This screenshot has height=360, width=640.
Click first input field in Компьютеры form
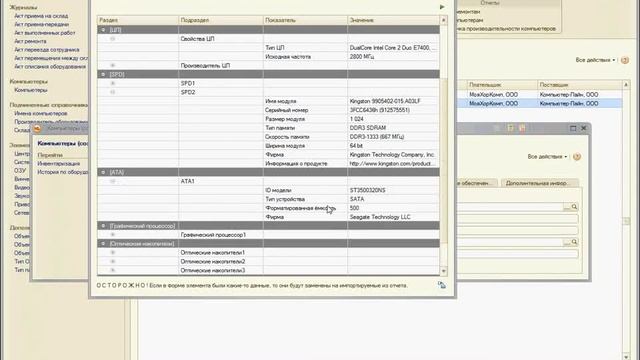509,207
